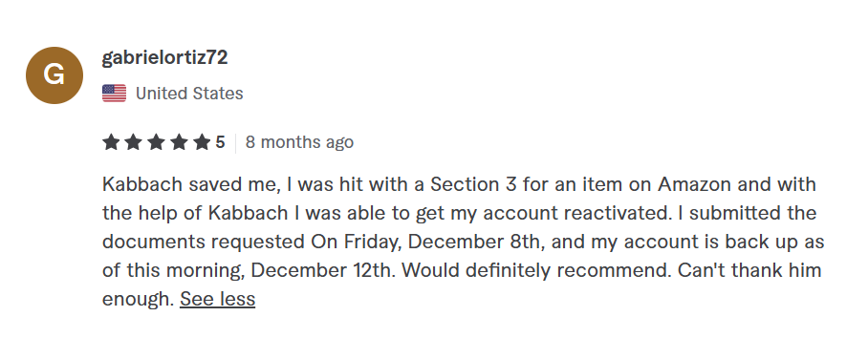
Task: Open the gabrielortiz72 reviewer profile name
Action: click(165, 57)
